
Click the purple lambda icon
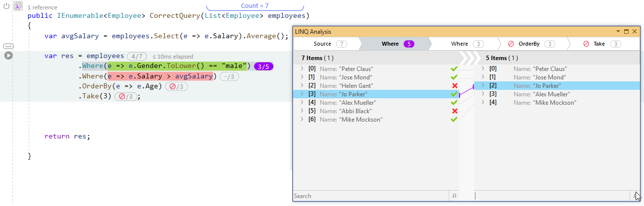click(17, 6)
